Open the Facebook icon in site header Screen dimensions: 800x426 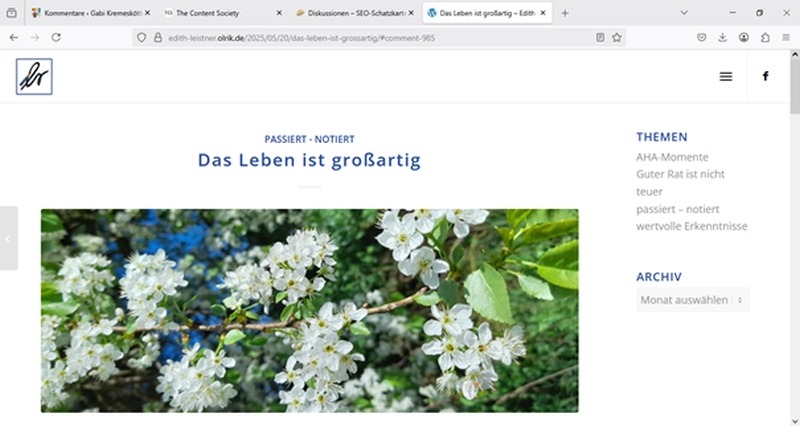[x=765, y=76]
